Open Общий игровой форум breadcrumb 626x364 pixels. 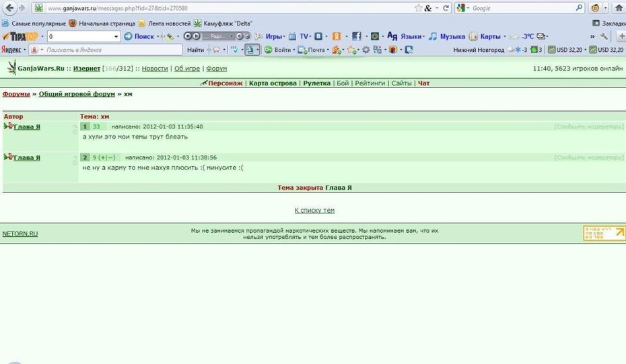[77, 94]
